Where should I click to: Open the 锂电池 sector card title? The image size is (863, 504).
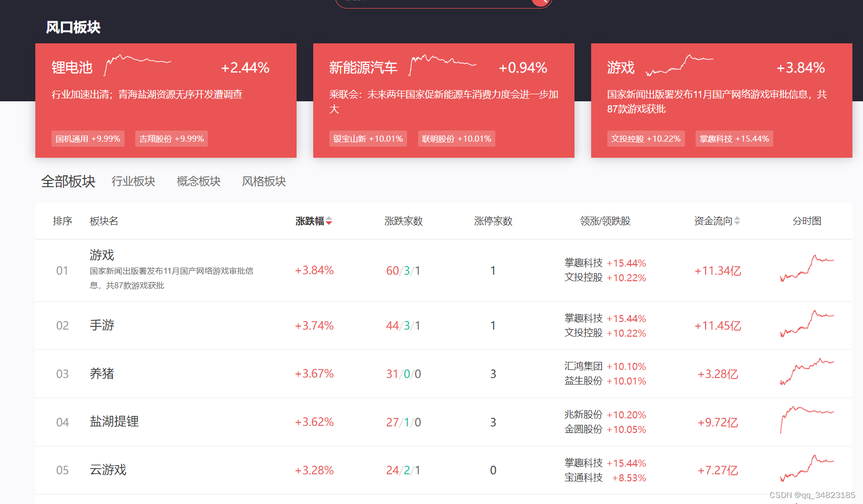coord(72,68)
